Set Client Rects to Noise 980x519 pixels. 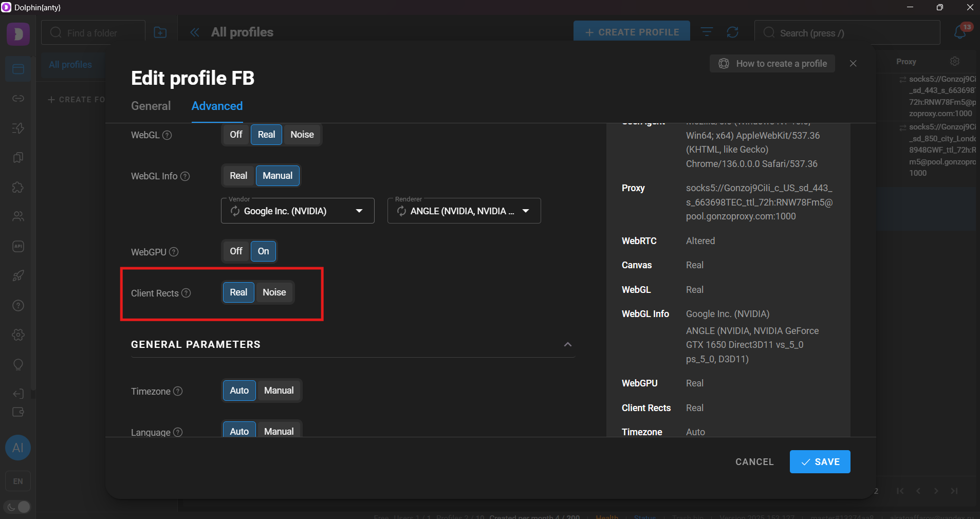pyautogui.click(x=274, y=292)
